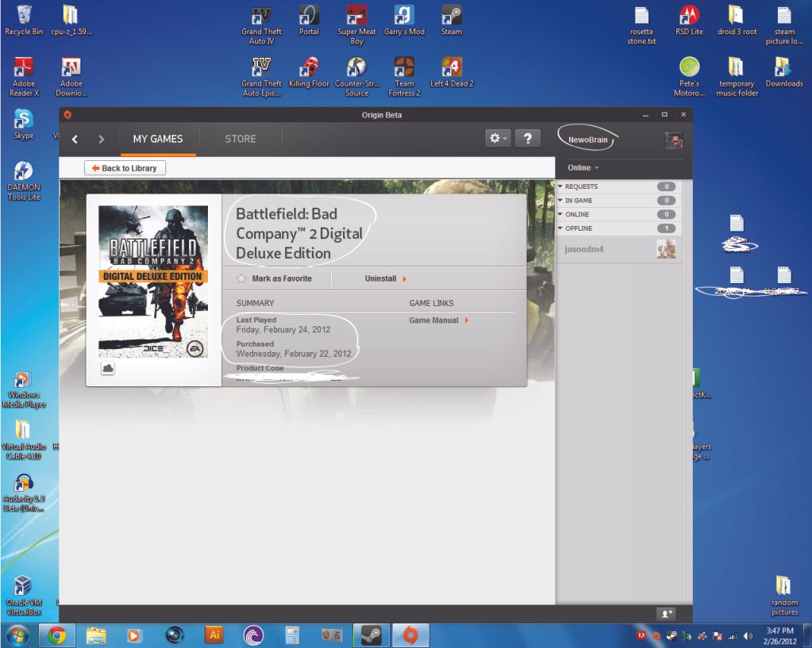Click the add friend icon at bottom right
This screenshot has width=812, height=648.
666,613
